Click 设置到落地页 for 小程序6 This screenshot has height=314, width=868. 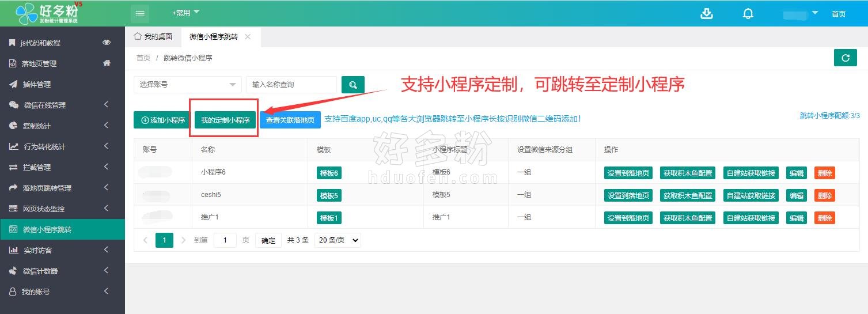[628, 172]
